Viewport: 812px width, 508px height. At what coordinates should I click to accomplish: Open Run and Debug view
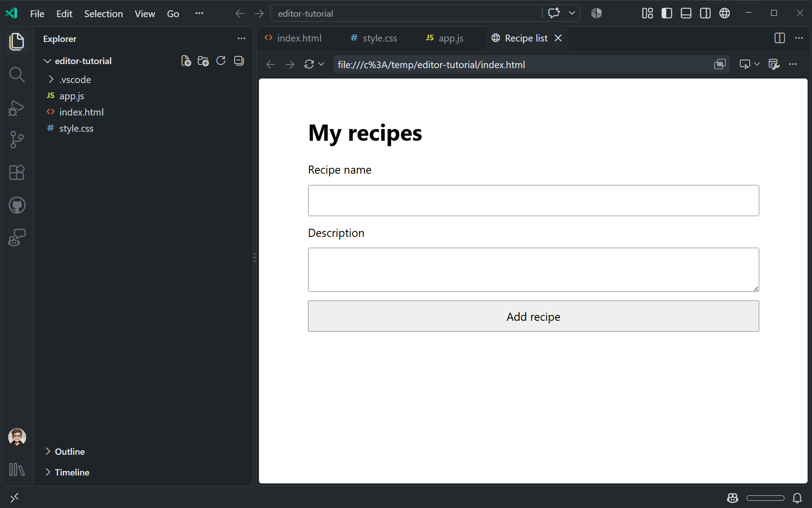tap(17, 108)
